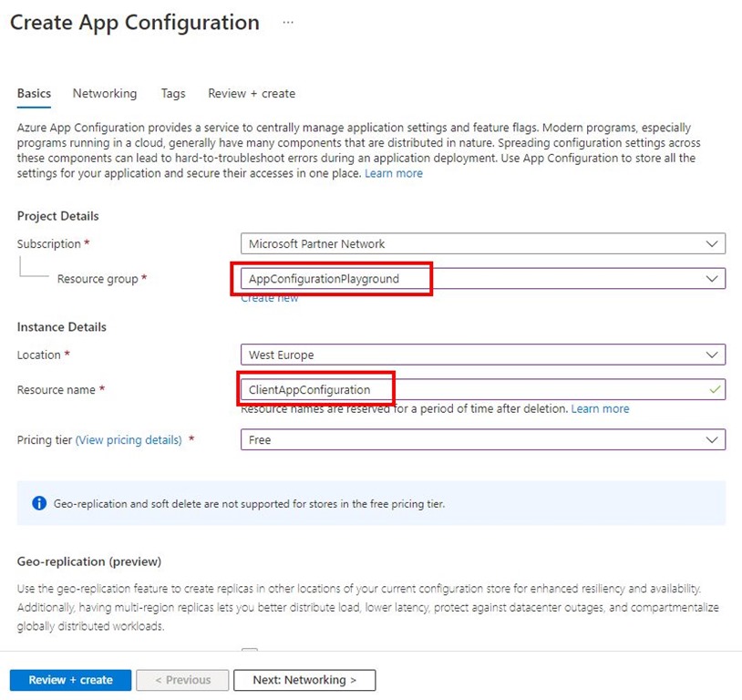Toggle the checkbox under Geo-replication section
The image size is (742, 700).
(x=250, y=653)
